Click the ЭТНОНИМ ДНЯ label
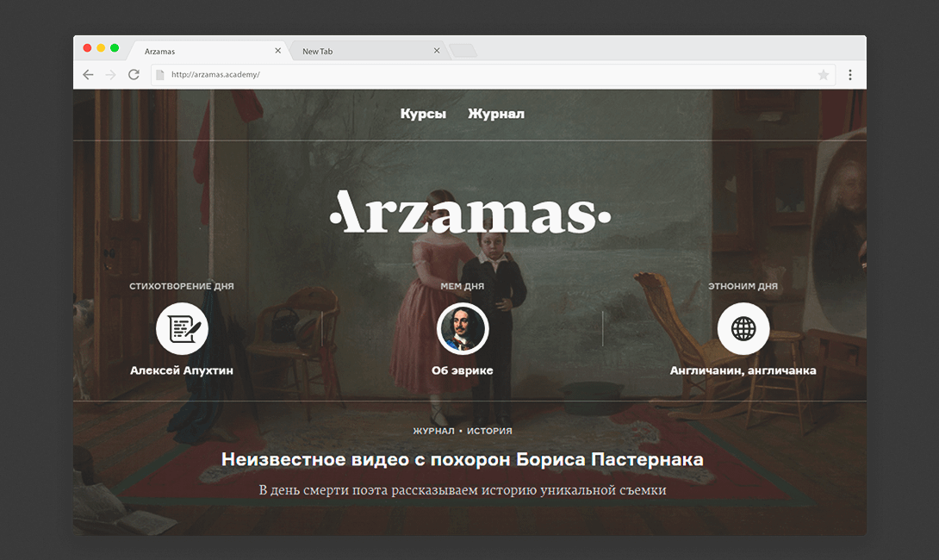 743,286
